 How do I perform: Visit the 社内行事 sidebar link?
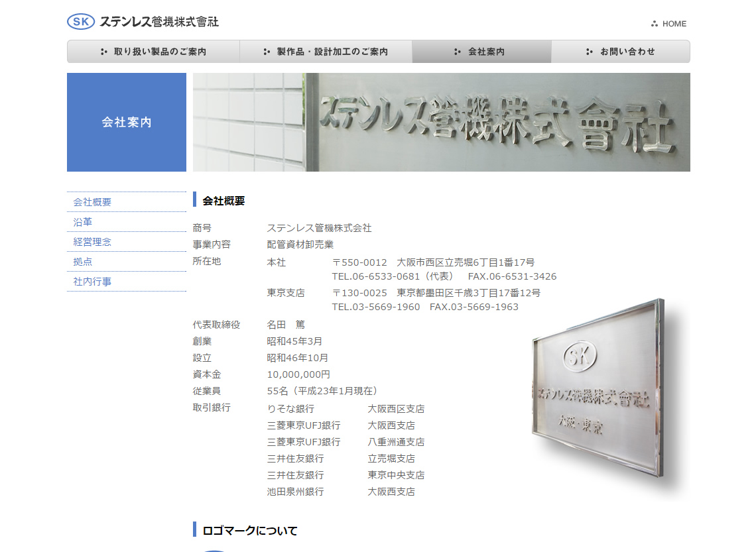pyautogui.click(x=92, y=281)
